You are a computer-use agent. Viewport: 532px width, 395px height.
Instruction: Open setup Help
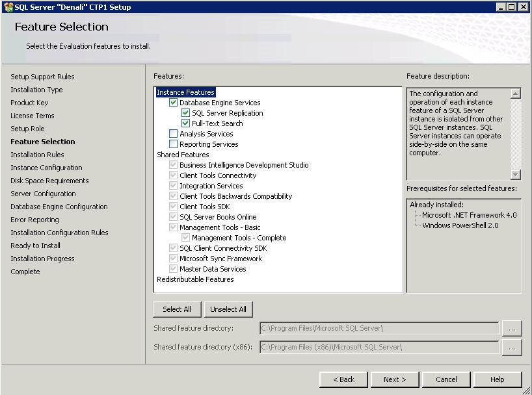click(x=498, y=379)
